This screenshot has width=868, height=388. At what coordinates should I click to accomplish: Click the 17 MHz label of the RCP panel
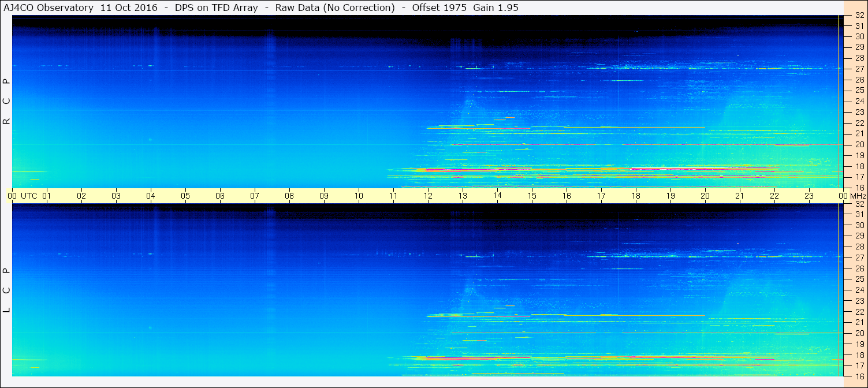click(859, 177)
